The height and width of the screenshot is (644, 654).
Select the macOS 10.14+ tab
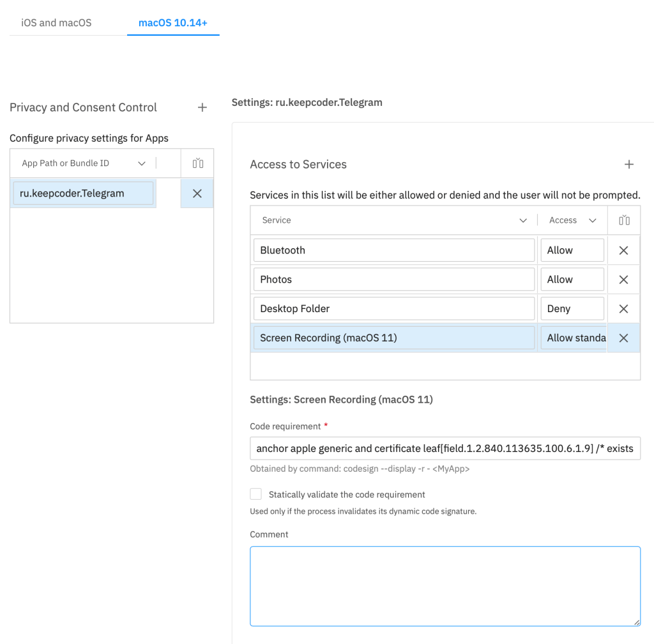[173, 23]
